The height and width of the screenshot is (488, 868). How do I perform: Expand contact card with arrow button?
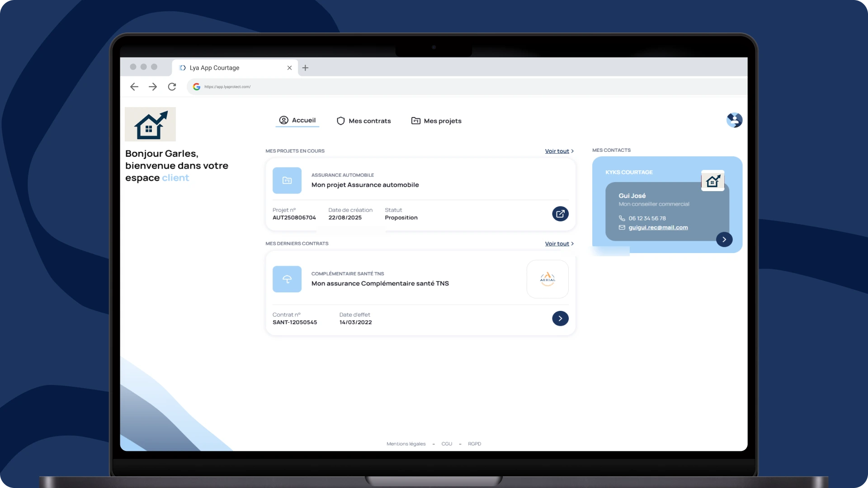(x=724, y=239)
